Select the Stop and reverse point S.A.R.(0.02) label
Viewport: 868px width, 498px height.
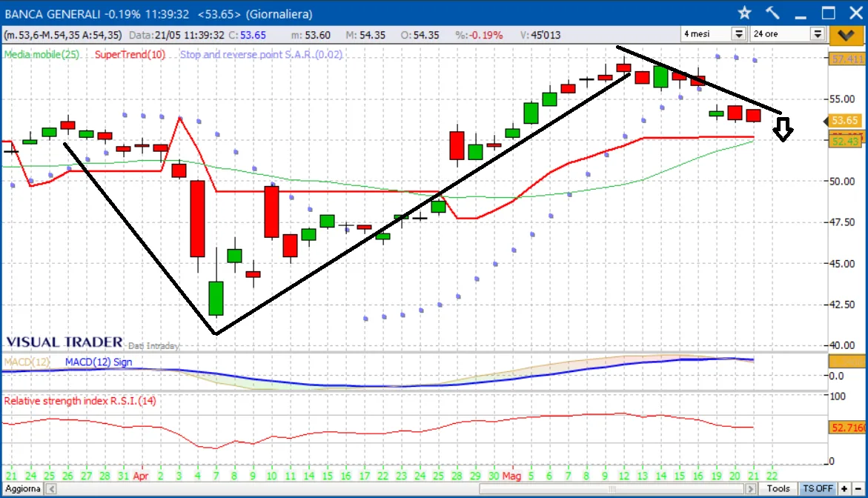click(261, 55)
